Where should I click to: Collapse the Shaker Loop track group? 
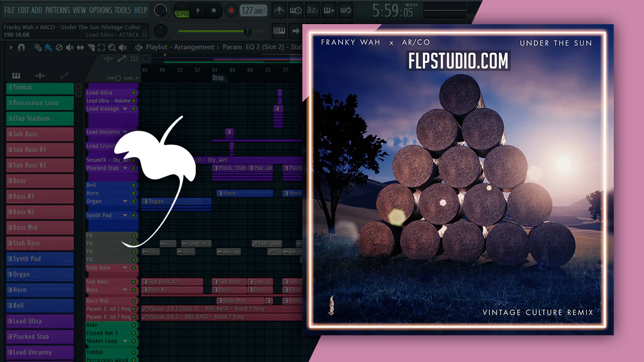125,341
